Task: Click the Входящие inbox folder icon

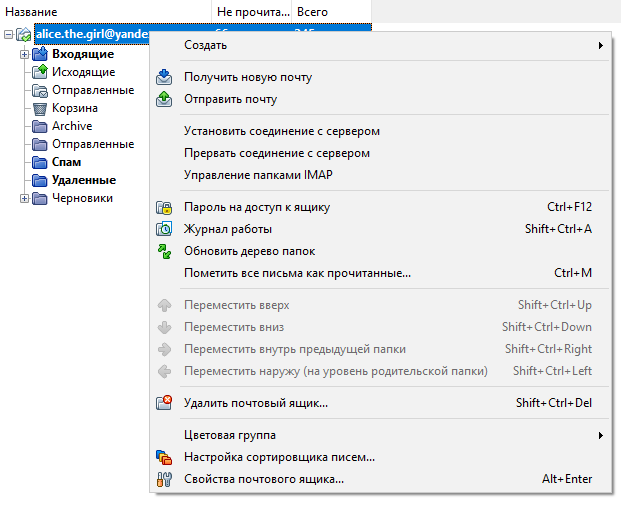Action: pyautogui.click(x=40, y=54)
